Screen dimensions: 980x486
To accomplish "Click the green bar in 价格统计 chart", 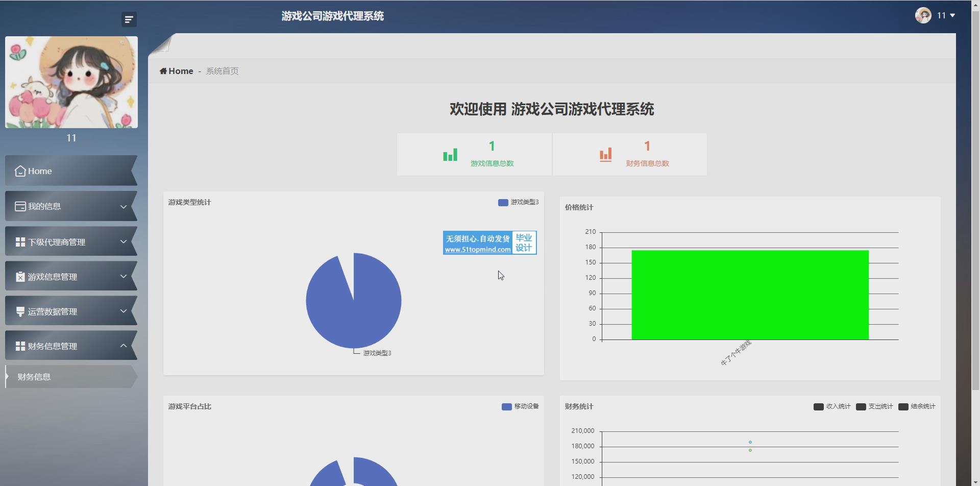I will coord(750,295).
